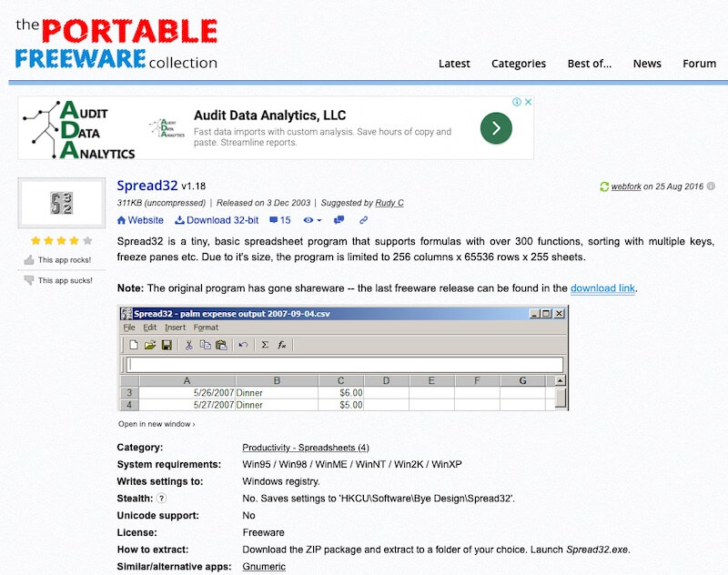Image resolution: width=728 pixels, height=575 pixels.
Task: Click the Audit Data Analytics ad logo
Action: [79, 129]
